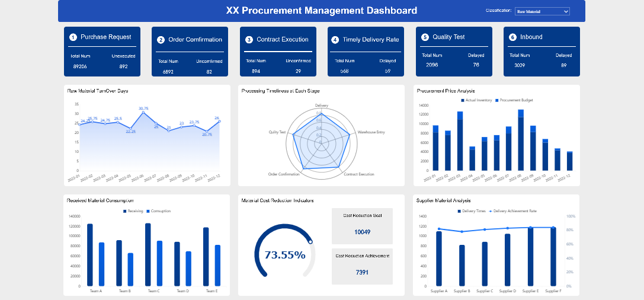Viewport: 644px width, 300px height.
Task: Click the Quality Test total value 2096
Action: pos(432,65)
